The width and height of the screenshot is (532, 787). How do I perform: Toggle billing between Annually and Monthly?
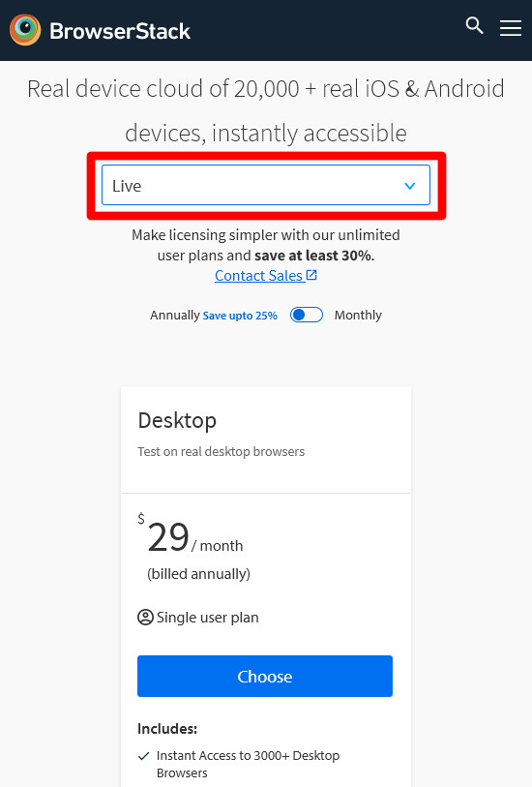[x=307, y=315]
